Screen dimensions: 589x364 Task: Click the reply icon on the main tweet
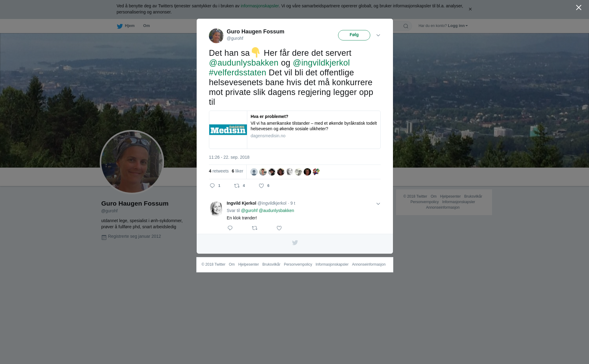212,186
